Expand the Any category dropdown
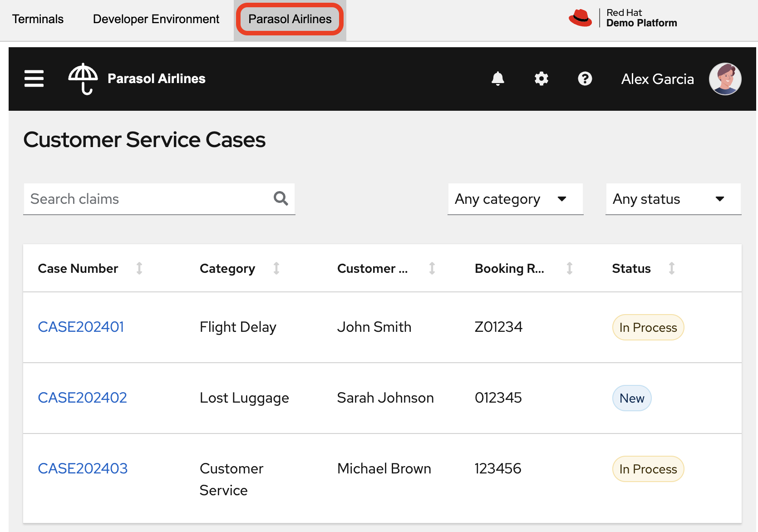758x532 pixels. [516, 199]
